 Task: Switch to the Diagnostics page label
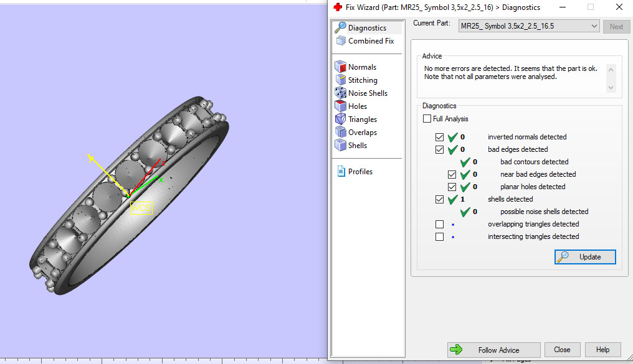pos(367,28)
